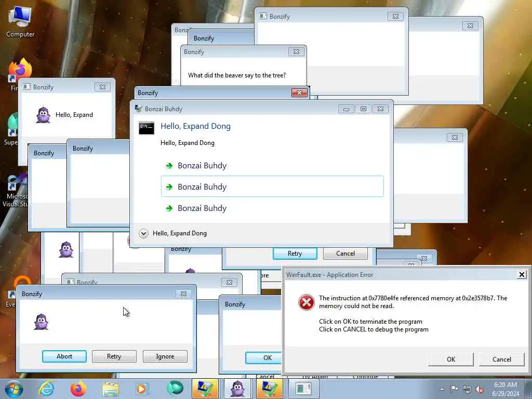Open the network tray icon

tap(467, 390)
